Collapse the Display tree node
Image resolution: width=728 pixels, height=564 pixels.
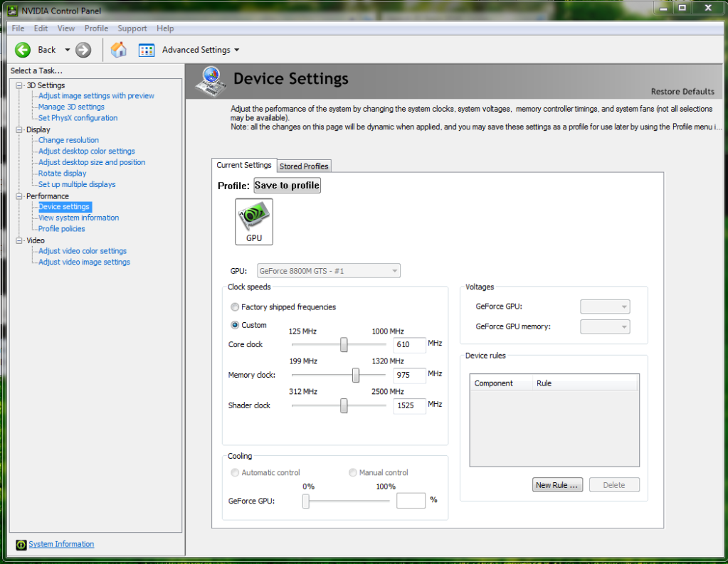19,129
